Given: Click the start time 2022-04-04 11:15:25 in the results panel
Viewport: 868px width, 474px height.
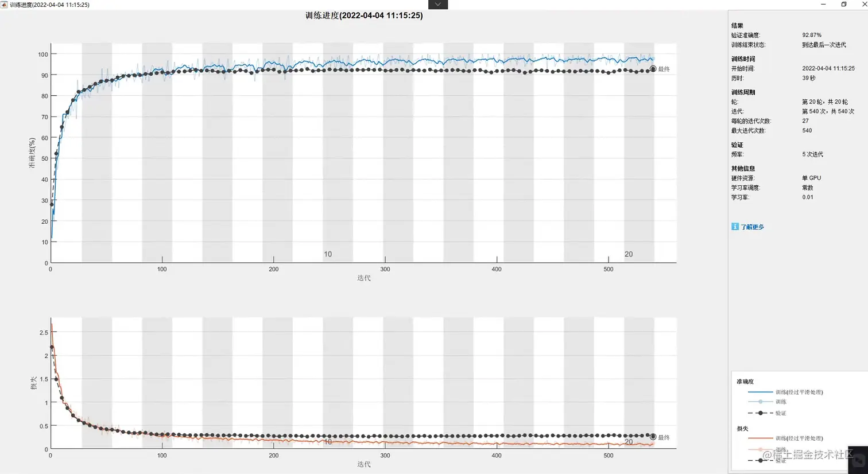Looking at the screenshot, I should 828,68.
